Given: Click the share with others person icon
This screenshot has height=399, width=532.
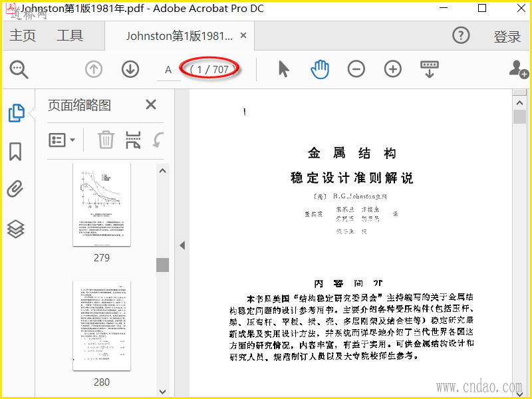Looking at the screenshot, I should click(x=519, y=69).
